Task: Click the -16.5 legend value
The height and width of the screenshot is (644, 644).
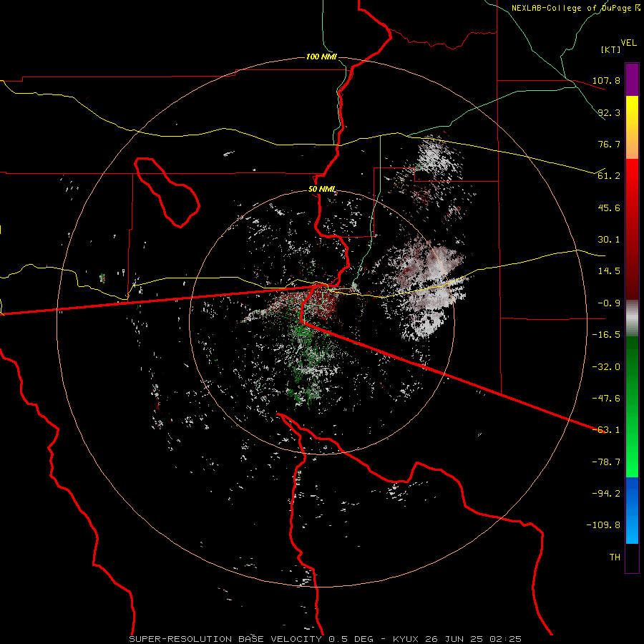Action: point(606,335)
